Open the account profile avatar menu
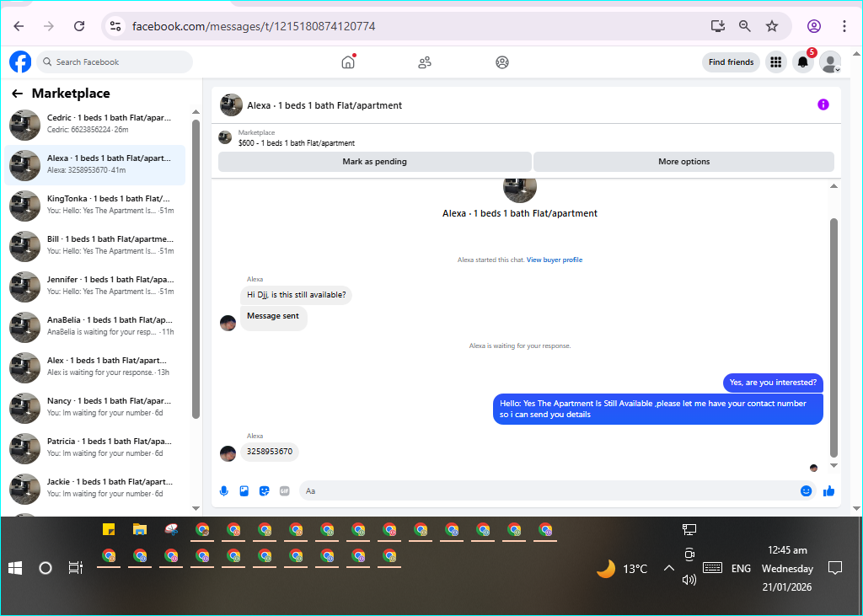The image size is (863, 616). click(x=830, y=62)
